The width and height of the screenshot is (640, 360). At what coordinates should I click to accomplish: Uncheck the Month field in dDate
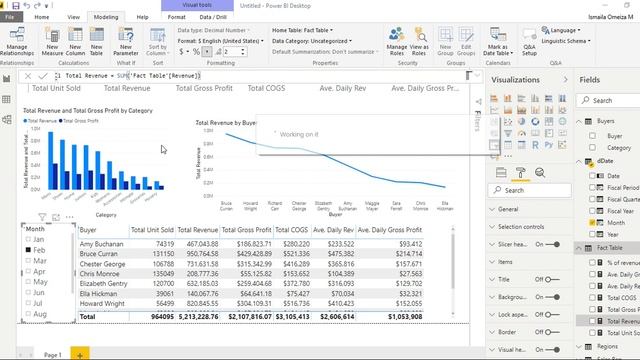(592, 222)
